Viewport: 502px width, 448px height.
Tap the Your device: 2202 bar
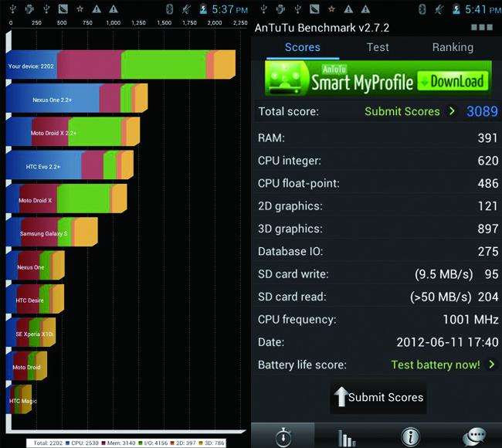(120, 64)
